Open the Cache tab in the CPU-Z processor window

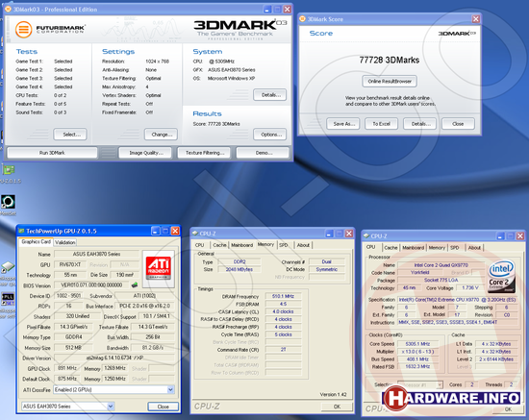tap(390, 247)
